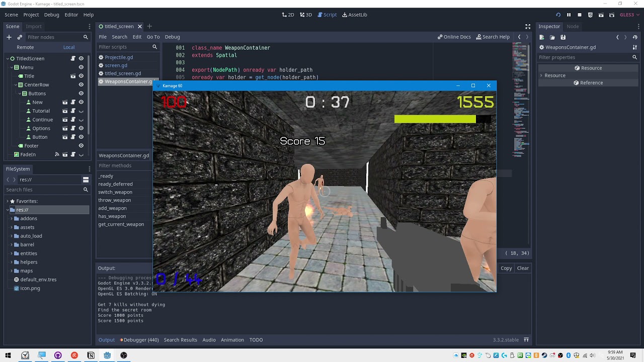The height and width of the screenshot is (362, 644).
Task: Hide the TitledScreen node
Action: (81, 58)
